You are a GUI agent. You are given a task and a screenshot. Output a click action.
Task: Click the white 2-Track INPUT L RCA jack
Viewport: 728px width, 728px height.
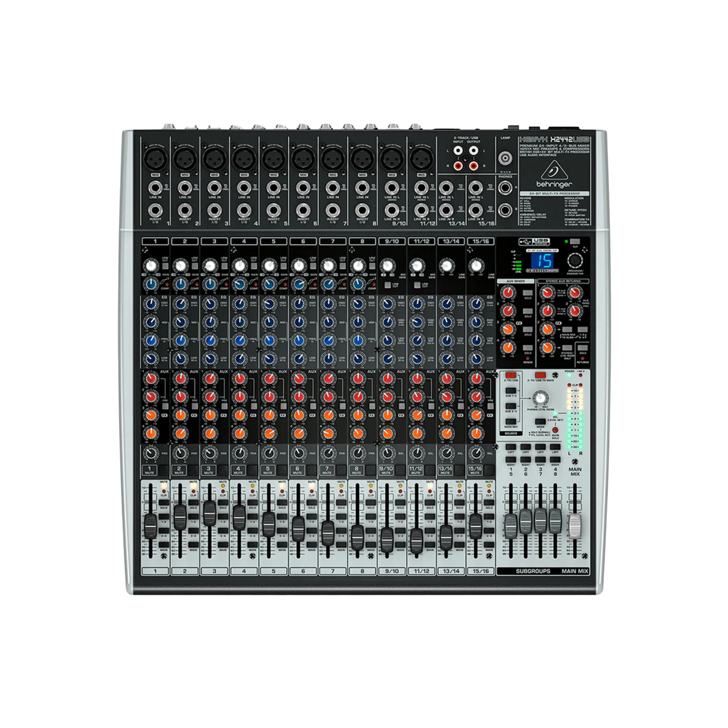pyautogui.click(x=458, y=150)
